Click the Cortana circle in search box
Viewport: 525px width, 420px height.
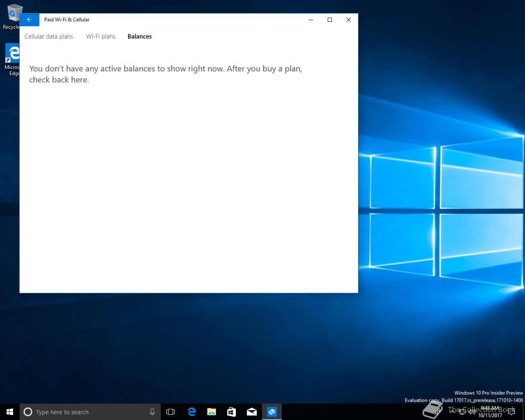28,412
